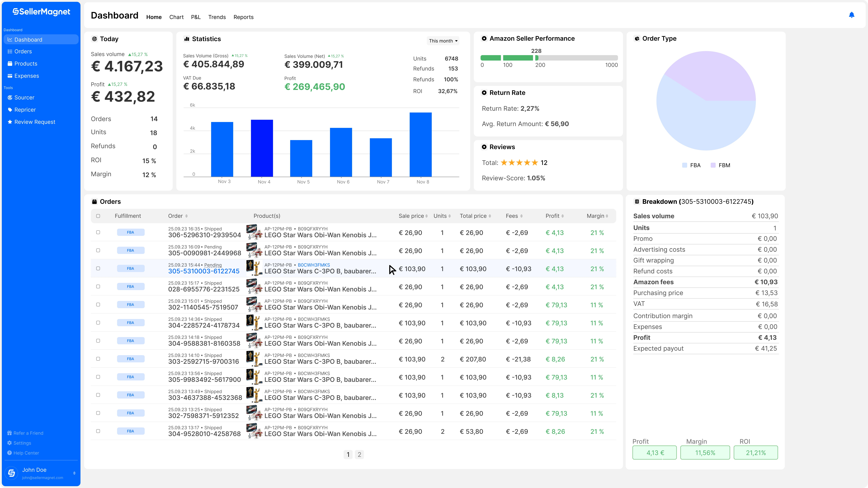Click the Expenses card icon in sidebar
The image size is (868, 488).
[x=10, y=76]
